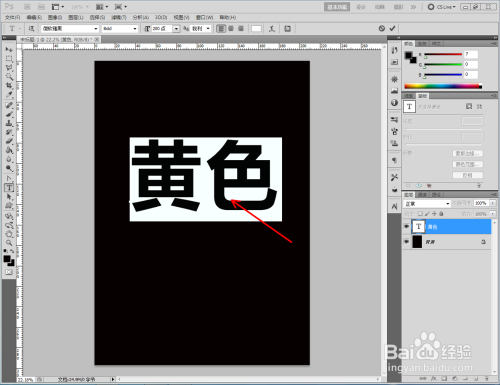Open the font size 200 dropdown arrow
This screenshot has height=385, width=500.
(176, 29)
